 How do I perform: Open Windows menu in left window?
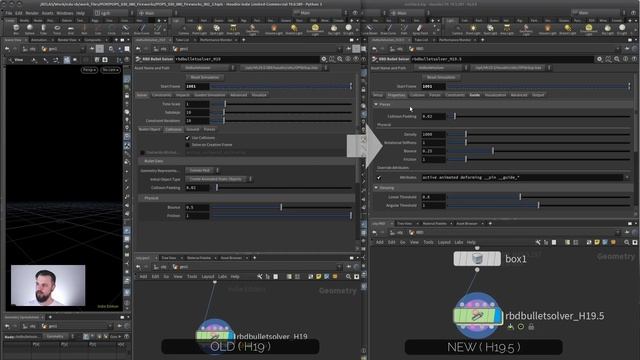pos(65,13)
